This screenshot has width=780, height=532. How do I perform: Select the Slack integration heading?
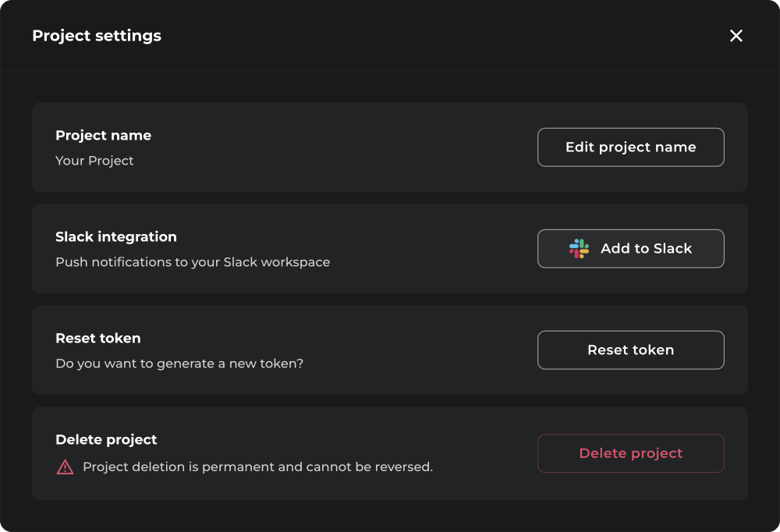point(115,236)
